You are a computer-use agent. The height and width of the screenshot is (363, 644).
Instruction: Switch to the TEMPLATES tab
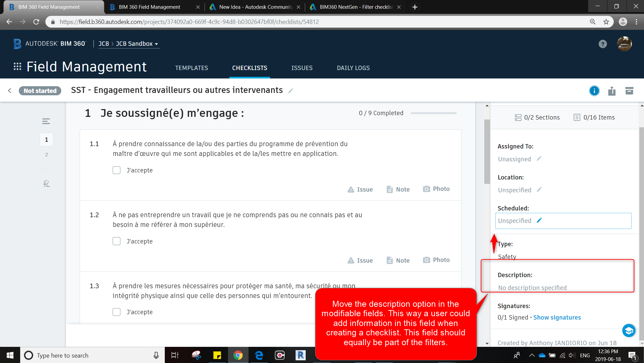coord(191,68)
